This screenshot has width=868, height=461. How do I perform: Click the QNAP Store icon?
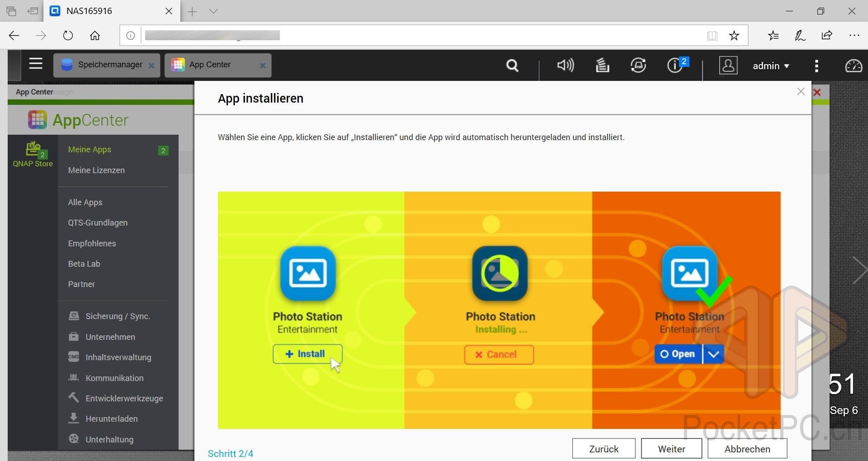[x=33, y=155]
